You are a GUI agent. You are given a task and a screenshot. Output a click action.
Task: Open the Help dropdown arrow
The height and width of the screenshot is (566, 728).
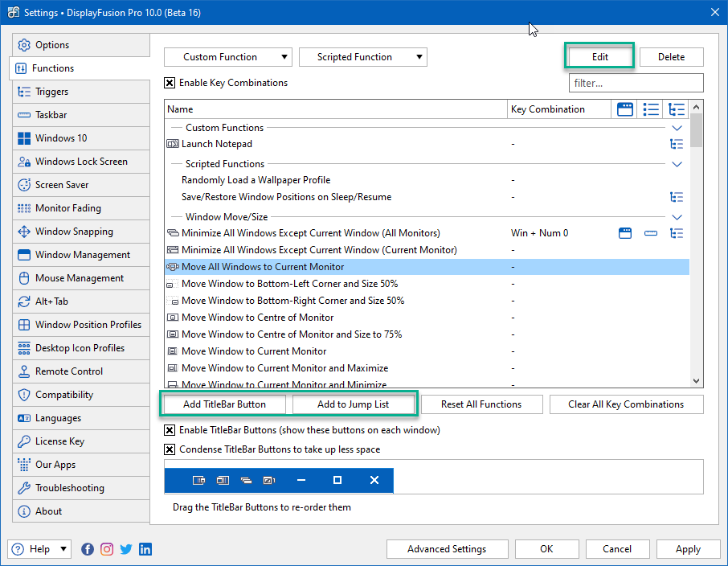(x=63, y=549)
